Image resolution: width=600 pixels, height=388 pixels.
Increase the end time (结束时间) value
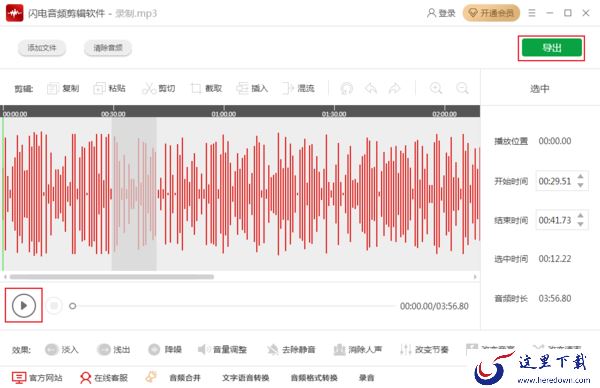point(580,215)
